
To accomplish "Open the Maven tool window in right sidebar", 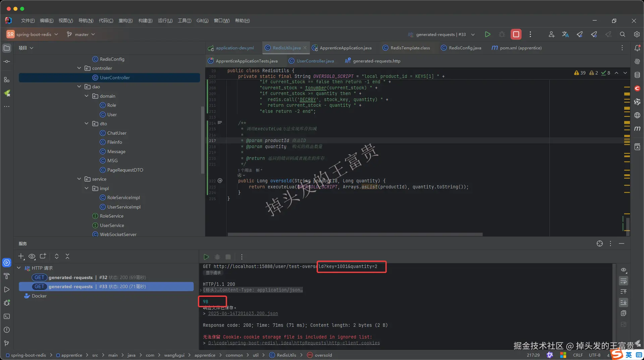I will pos(637,129).
